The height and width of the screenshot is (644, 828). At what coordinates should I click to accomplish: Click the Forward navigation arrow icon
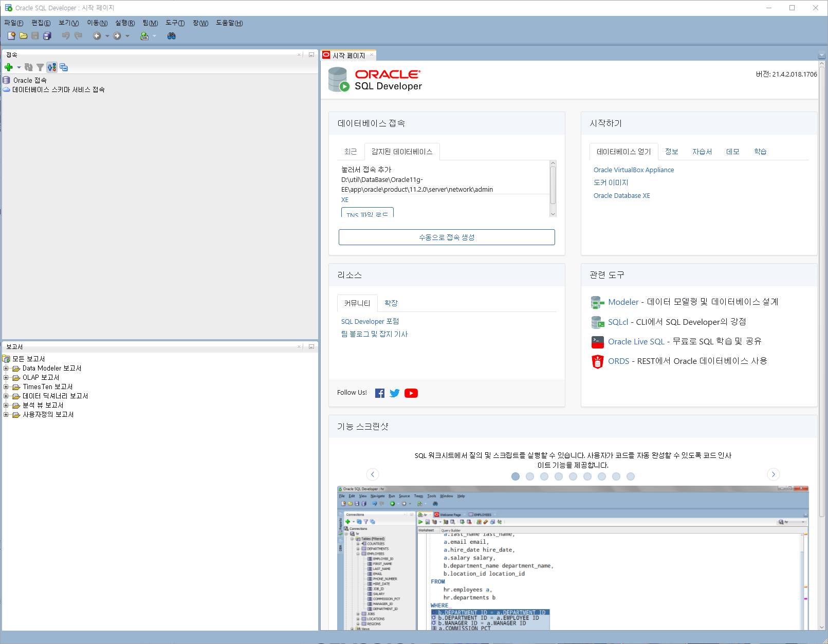[117, 36]
